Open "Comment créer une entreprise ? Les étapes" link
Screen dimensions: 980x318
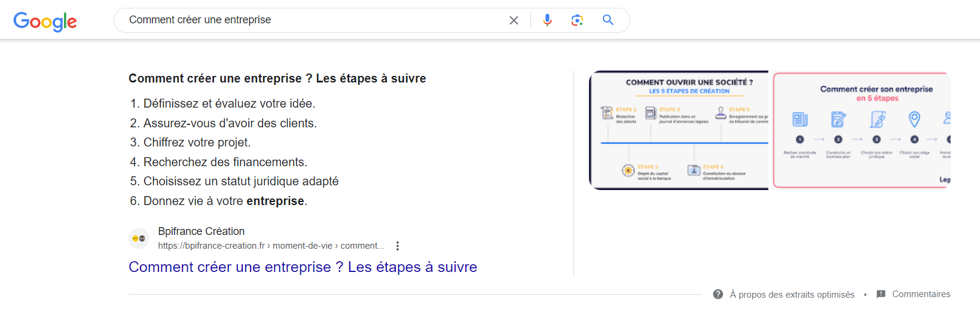click(303, 267)
